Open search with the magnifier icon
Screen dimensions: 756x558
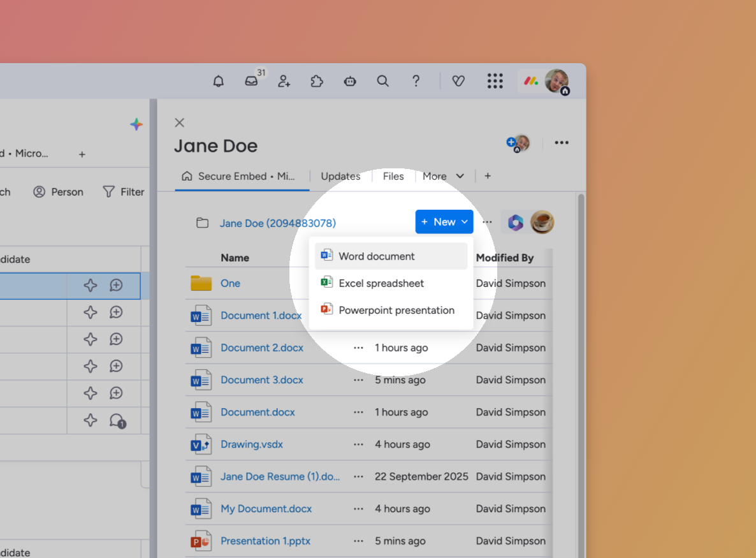pos(382,82)
